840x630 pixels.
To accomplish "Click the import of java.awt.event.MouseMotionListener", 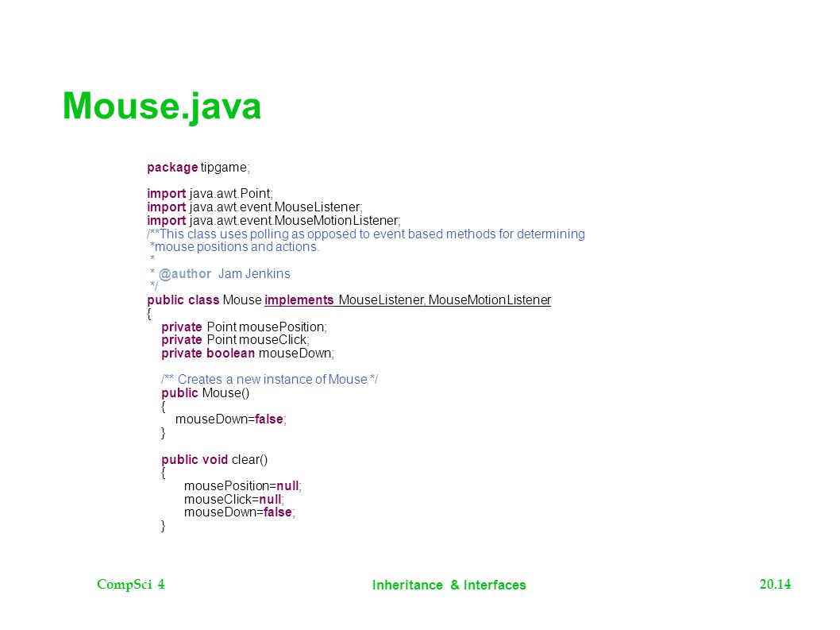I will coord(274,220).
